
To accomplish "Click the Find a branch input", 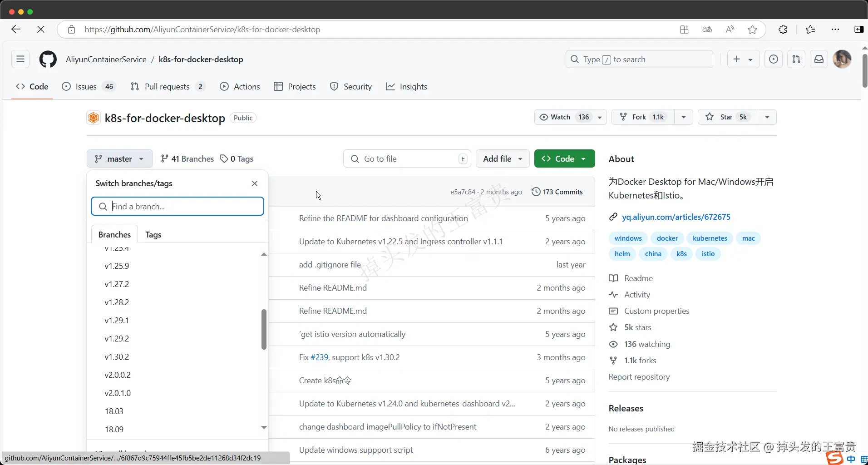I will (x=178, y=206).
